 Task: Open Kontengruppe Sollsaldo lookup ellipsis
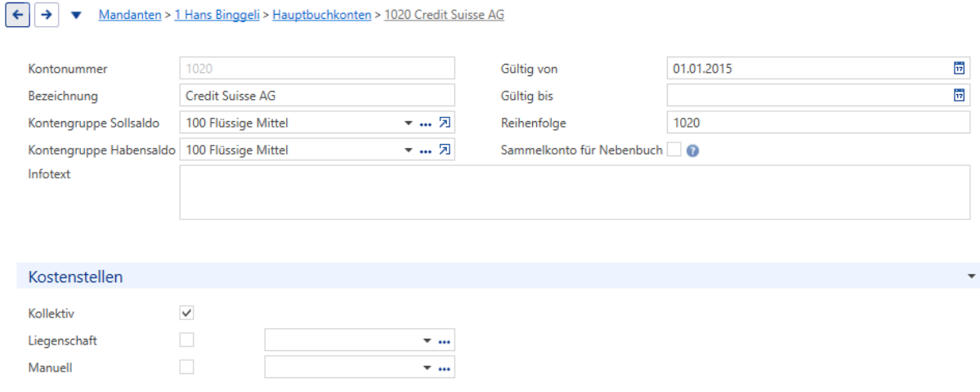[426, 124]
